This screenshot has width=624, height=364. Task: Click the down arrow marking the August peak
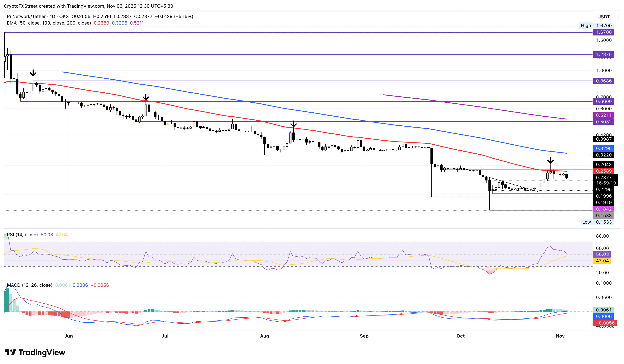point(293,124)
